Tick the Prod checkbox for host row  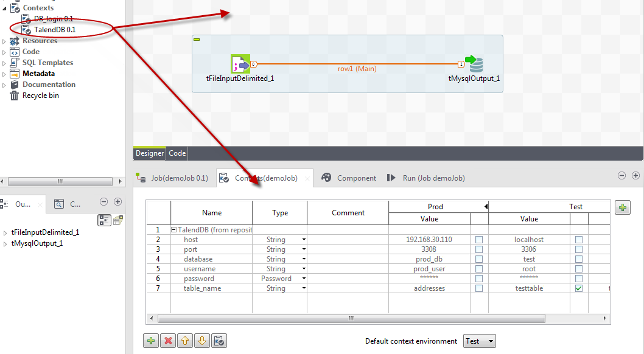coord(479,240)
